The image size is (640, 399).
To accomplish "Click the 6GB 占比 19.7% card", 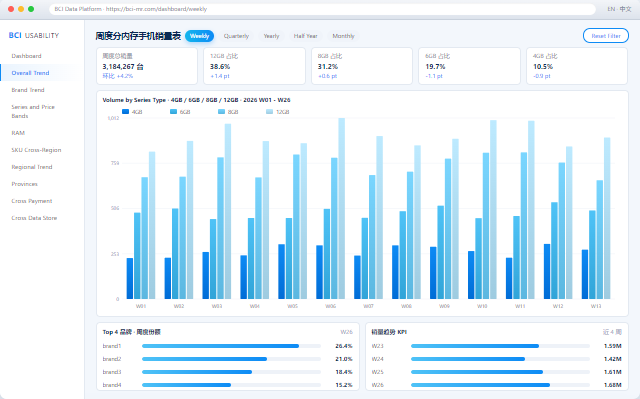I will pyautogui.click(x=469, y=66).
